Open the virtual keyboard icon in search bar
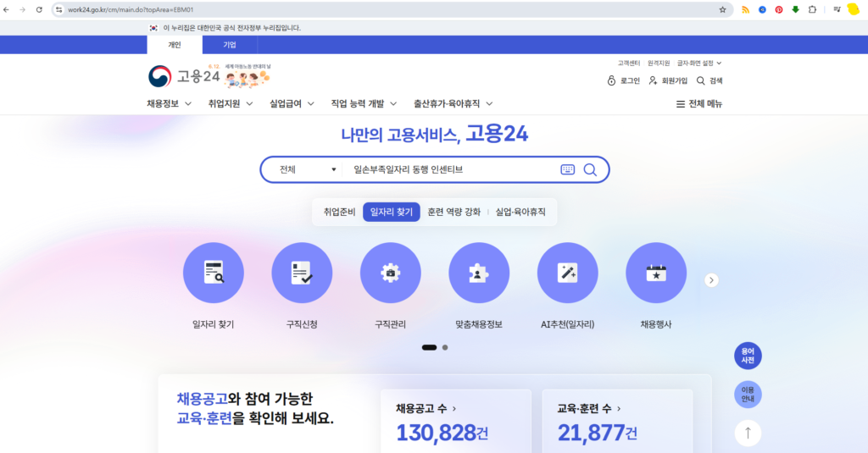 [x=567, y=170]
